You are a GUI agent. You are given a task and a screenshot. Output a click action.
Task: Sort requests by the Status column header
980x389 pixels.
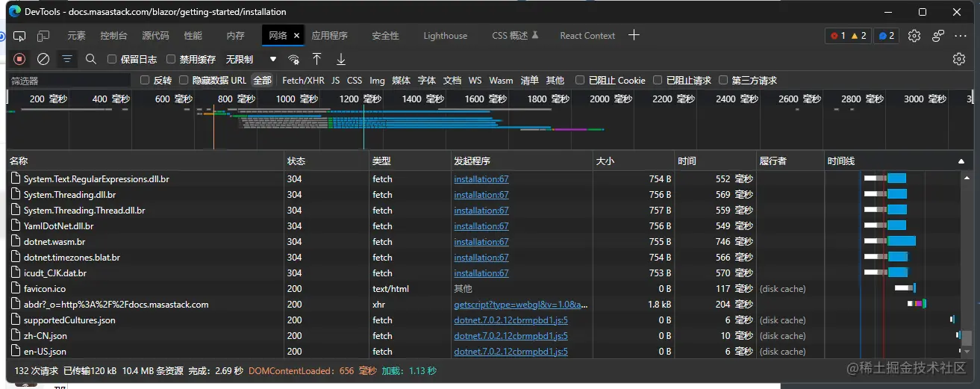(x=327, y=161)
